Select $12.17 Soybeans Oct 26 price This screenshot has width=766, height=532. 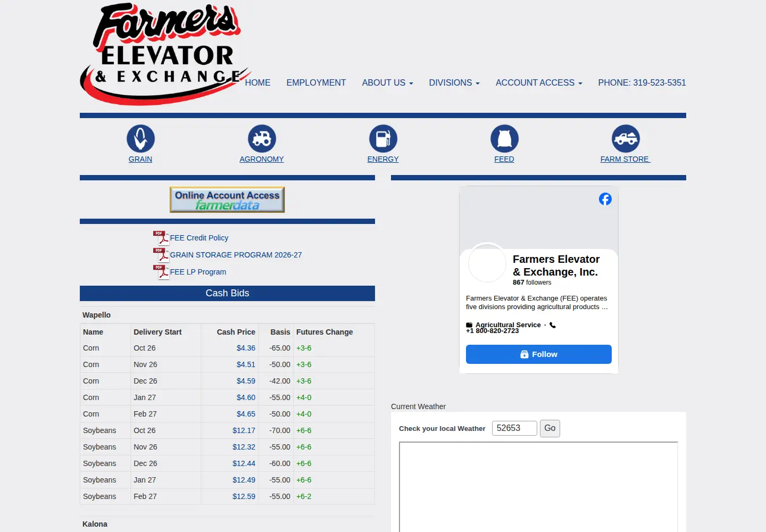(244, 430)
